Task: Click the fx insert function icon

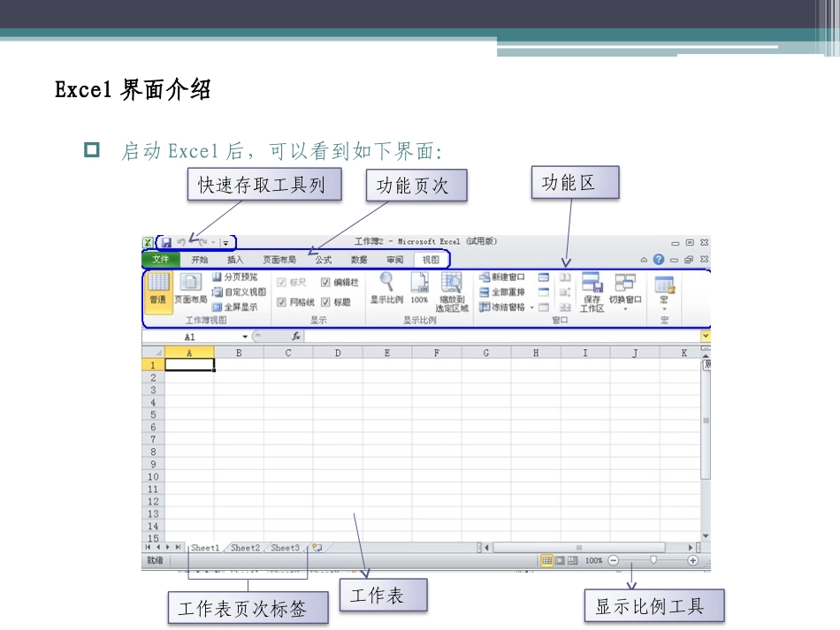Action: click(295, 336)
